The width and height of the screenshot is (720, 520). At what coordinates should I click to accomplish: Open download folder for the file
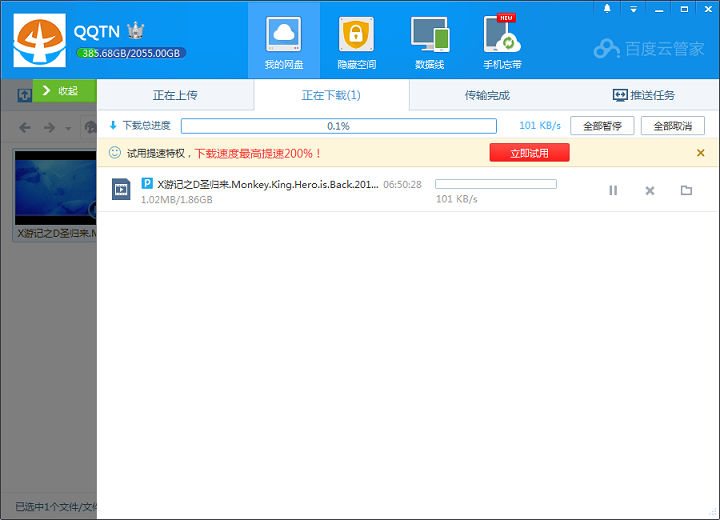(x=686, y=190)
